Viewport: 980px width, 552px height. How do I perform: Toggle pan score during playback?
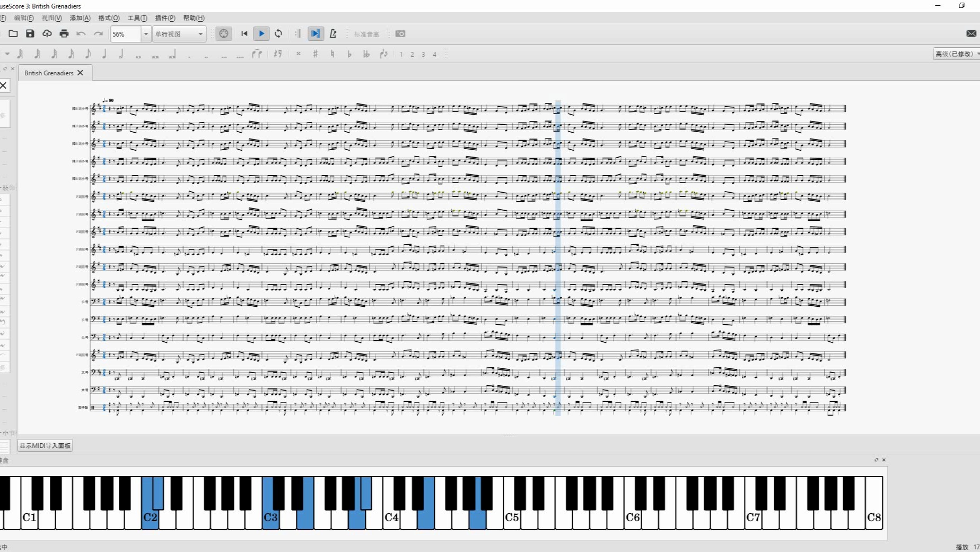[316, 33]
